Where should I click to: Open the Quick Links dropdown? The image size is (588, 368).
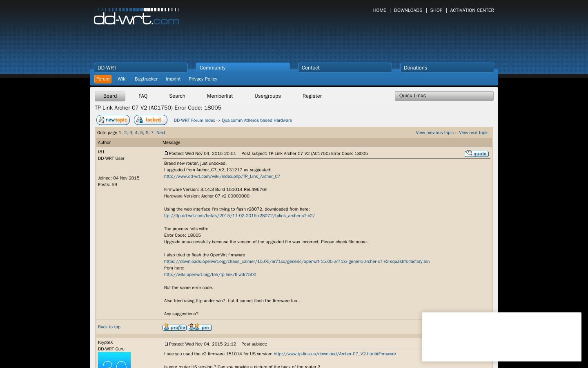444,96
